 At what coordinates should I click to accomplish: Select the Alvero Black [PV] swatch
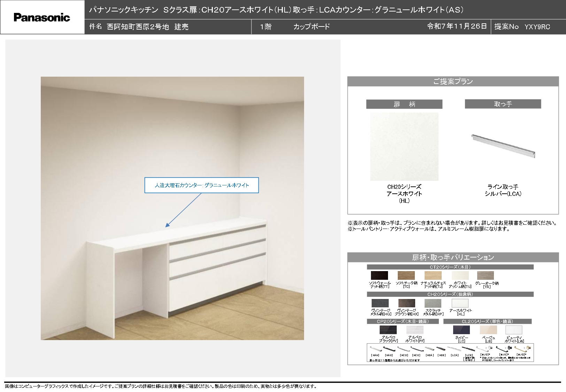click(388, 330)
